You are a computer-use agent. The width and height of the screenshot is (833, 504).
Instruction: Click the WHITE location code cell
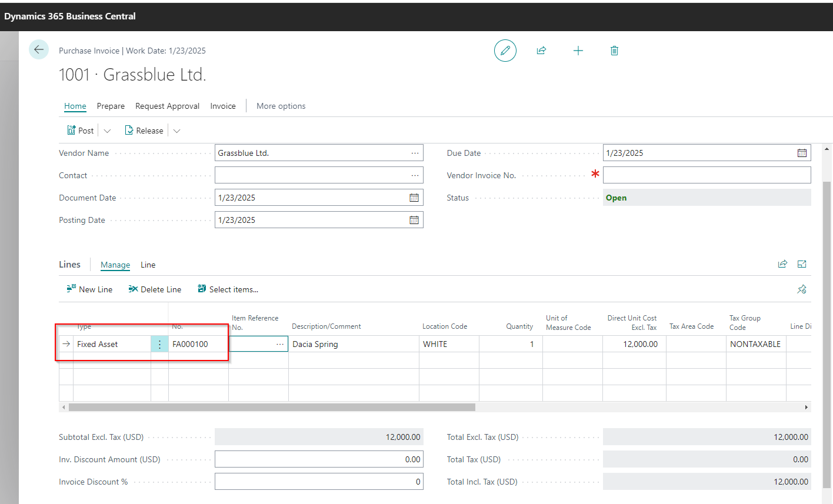pos(449,344)
